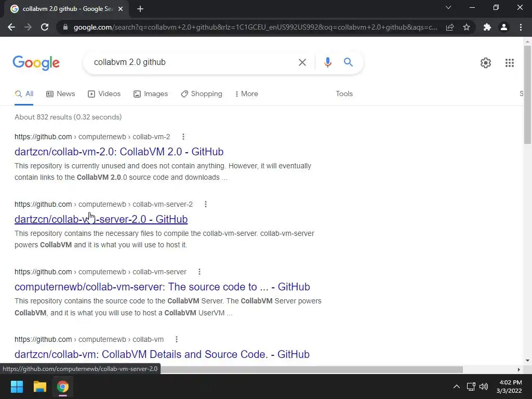Viewport: 532px width, 399px height.
Task: Start voice search with the microphone
Action: tap(327, 62)
